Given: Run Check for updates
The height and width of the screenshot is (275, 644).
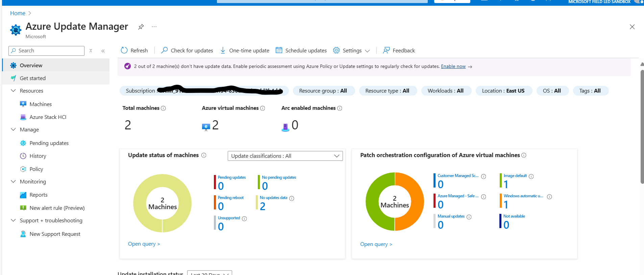Looking at the screenshot, I should tap(187, 50).
